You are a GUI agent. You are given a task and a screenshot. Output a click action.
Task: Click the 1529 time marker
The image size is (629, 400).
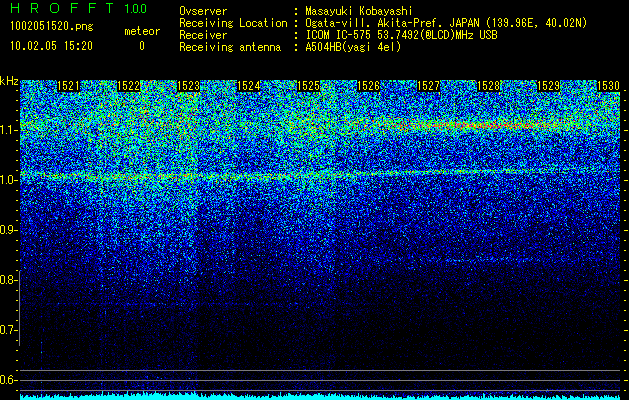point(548,86)
